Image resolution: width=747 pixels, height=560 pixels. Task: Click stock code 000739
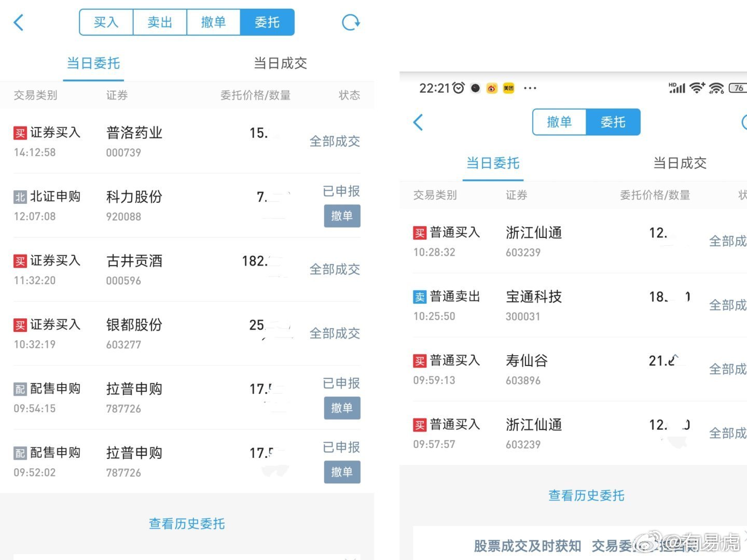pos(123,153)
